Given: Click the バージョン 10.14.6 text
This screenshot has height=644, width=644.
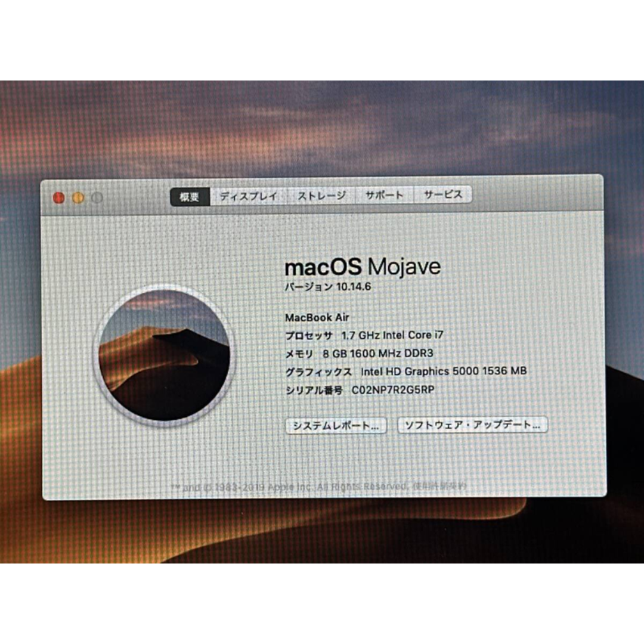Looking at the screenshot, I should pyautogui.click(x=328, y=287).
